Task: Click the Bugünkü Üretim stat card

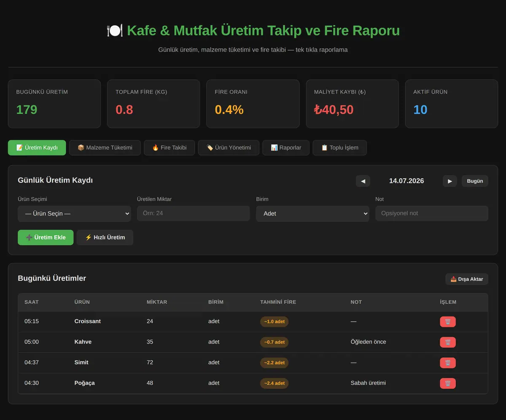Action: (x=54, y=104)
